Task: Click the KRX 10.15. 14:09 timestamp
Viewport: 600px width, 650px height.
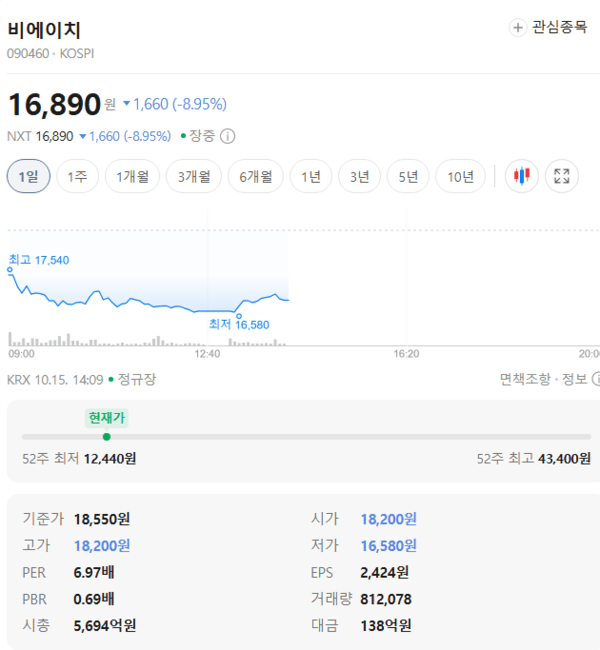Action: point(55,380)
